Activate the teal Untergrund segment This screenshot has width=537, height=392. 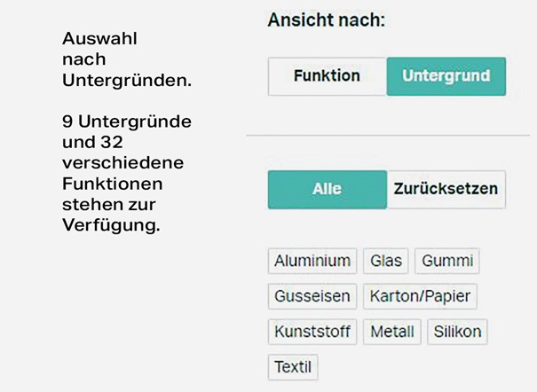446,76
